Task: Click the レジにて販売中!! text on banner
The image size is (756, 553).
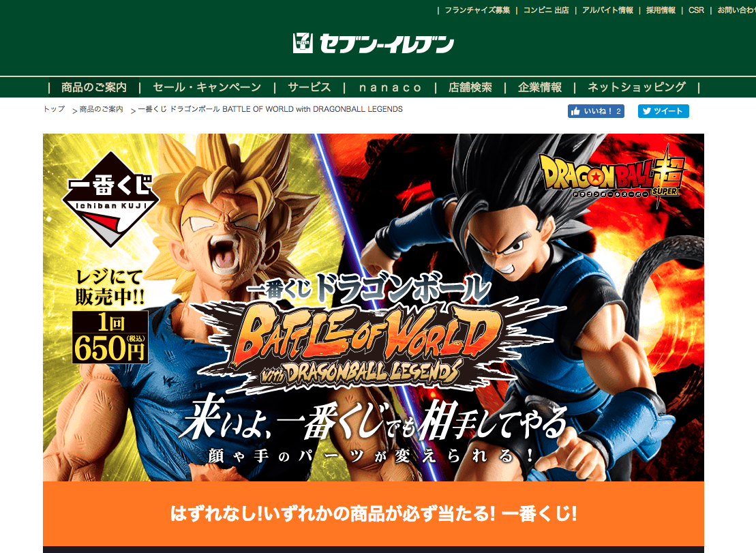Action: 110,287
